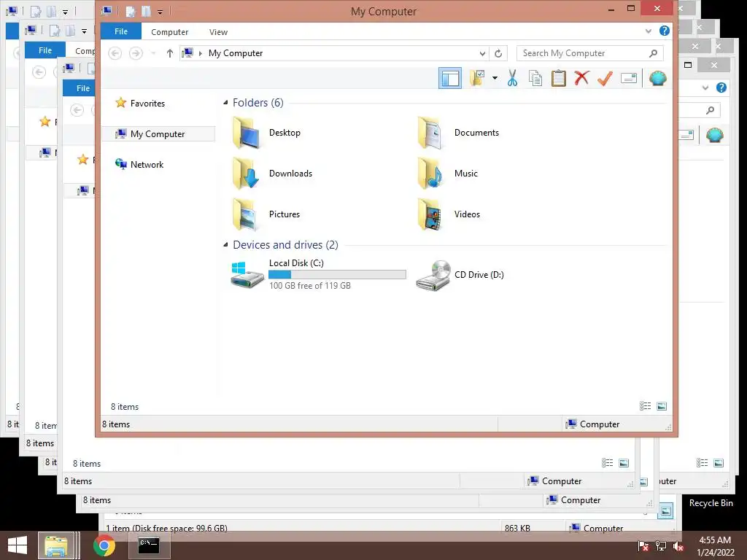Click the system menu icon in title bar
747x560 pixels.
[x=107, y=10]
